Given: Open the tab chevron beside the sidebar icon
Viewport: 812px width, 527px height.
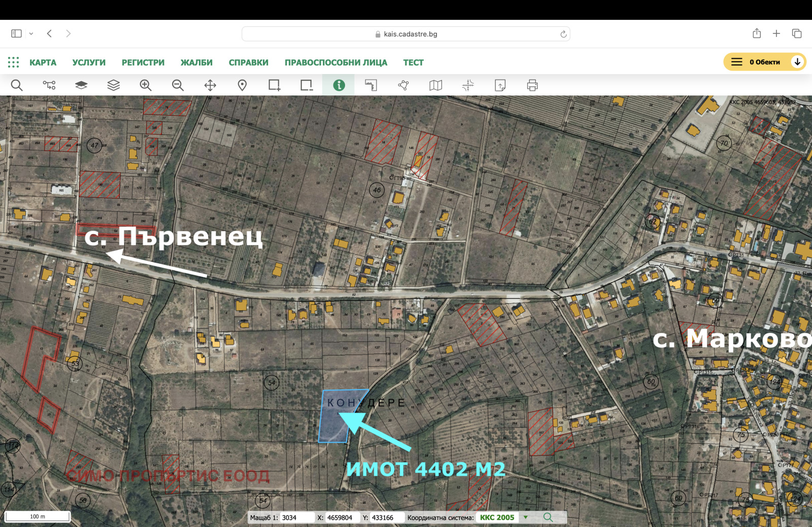Looking at the screenshot, I should coord(31,33).
